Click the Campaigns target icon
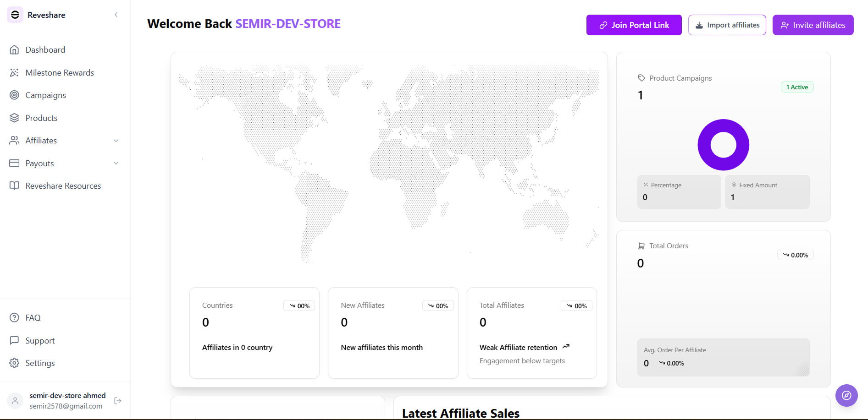The image size is (868, 420). pos(15,95)
